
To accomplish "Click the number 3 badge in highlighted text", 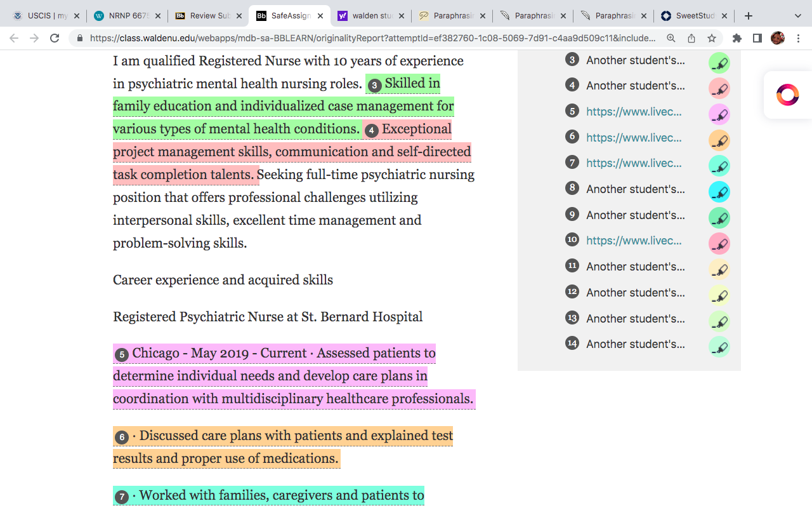I will coord(375,85).
